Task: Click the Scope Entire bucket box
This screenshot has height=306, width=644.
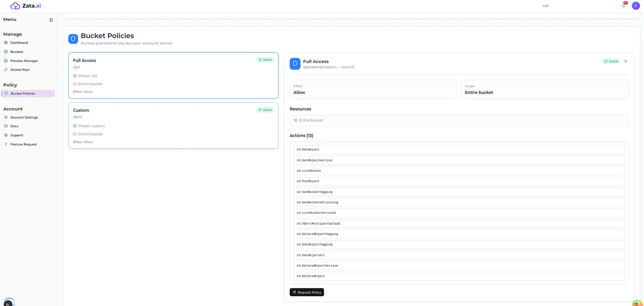Action: pyautogui.click(x=545, y=89)
